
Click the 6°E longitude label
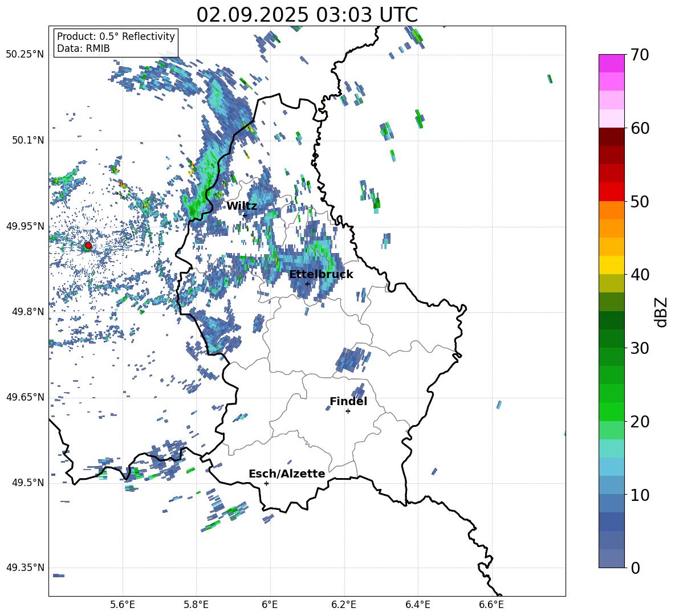(x=270, y=605)
